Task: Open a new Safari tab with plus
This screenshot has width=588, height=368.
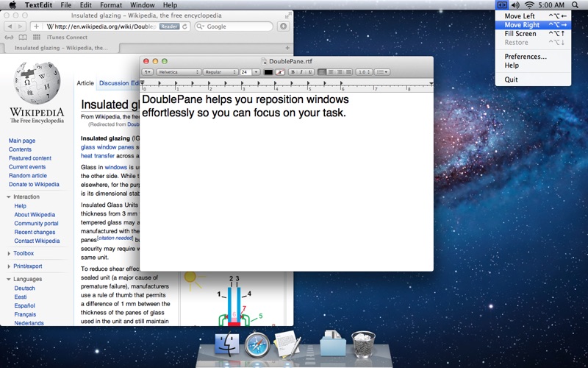Action: [x=287, y=48]
